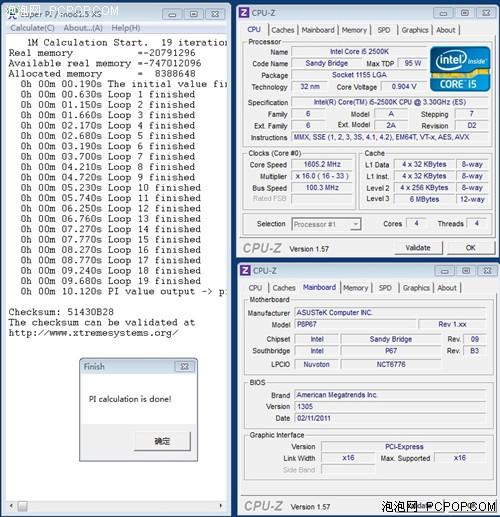This screenshot has width=500, height=517.
Task: Click Level 3 cache value '6 MBytes'
Action: (424, 199)
